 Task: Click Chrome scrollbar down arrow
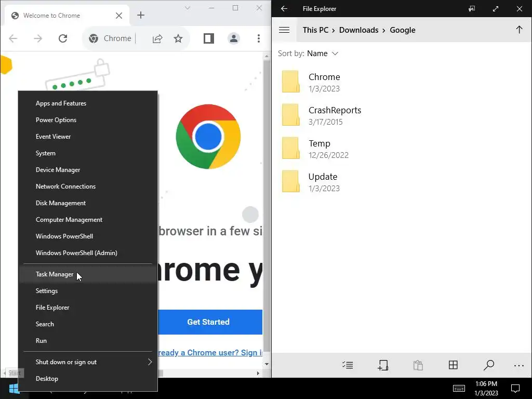267,364
